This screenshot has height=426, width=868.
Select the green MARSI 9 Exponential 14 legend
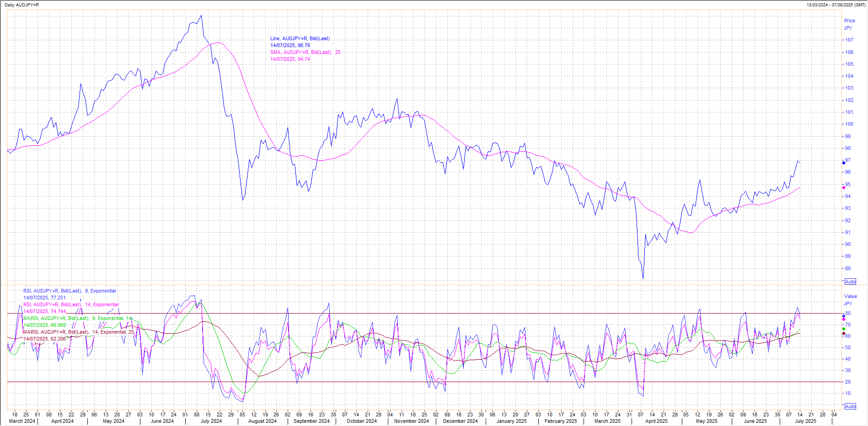(77, 319)
